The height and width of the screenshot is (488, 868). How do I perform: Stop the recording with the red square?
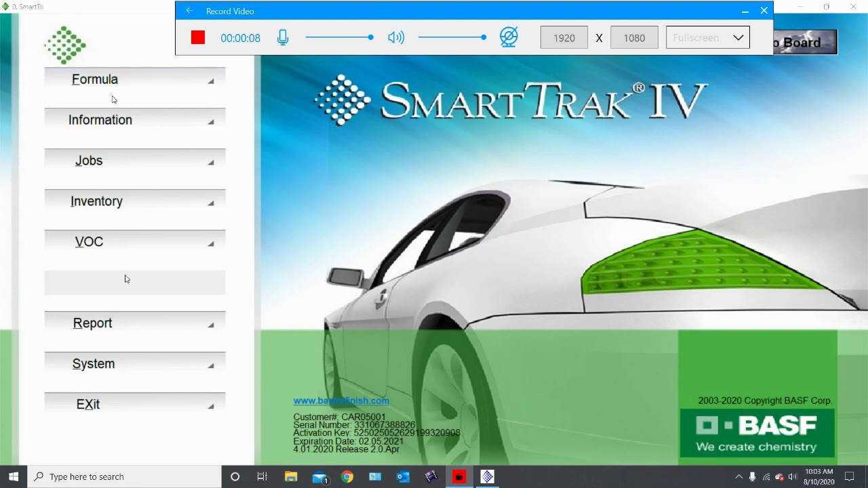tap(198, 38)
